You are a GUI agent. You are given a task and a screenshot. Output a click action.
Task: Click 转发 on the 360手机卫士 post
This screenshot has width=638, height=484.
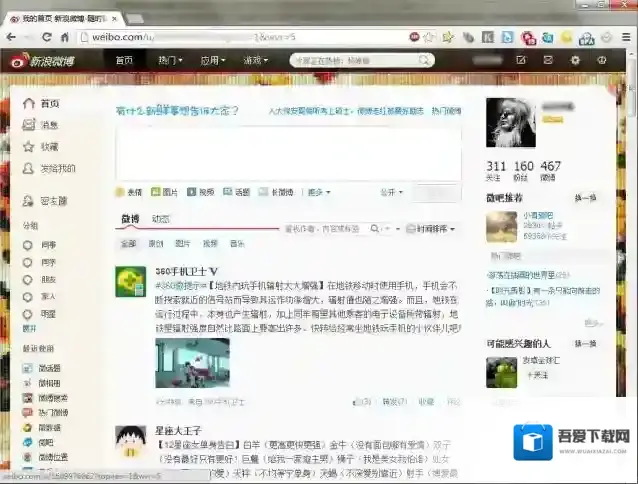click(394, 402)
